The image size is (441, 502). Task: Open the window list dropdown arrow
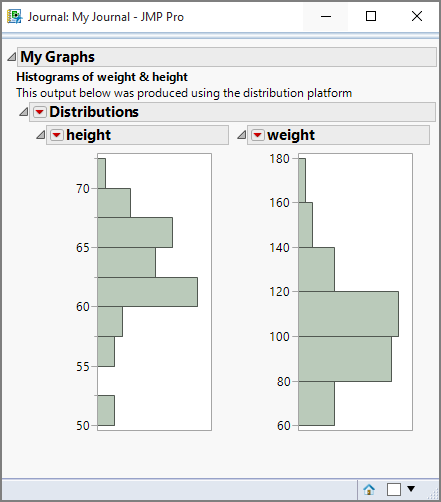411,489
